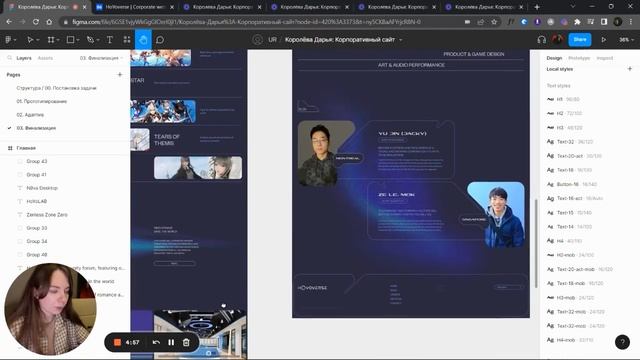Open the browser home page
The image size is (640, 360).
(x=49, y=22)
